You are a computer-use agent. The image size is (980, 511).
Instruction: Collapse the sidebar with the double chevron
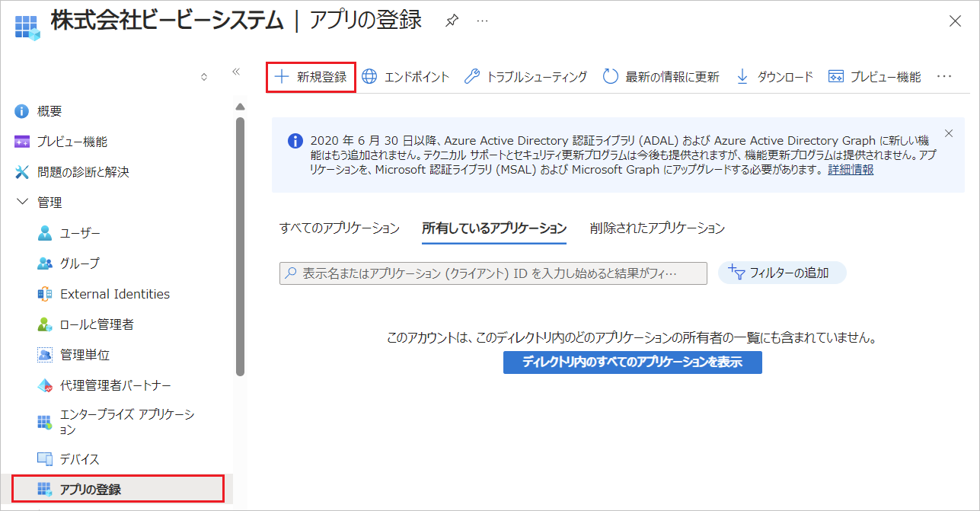pos(236,72)
